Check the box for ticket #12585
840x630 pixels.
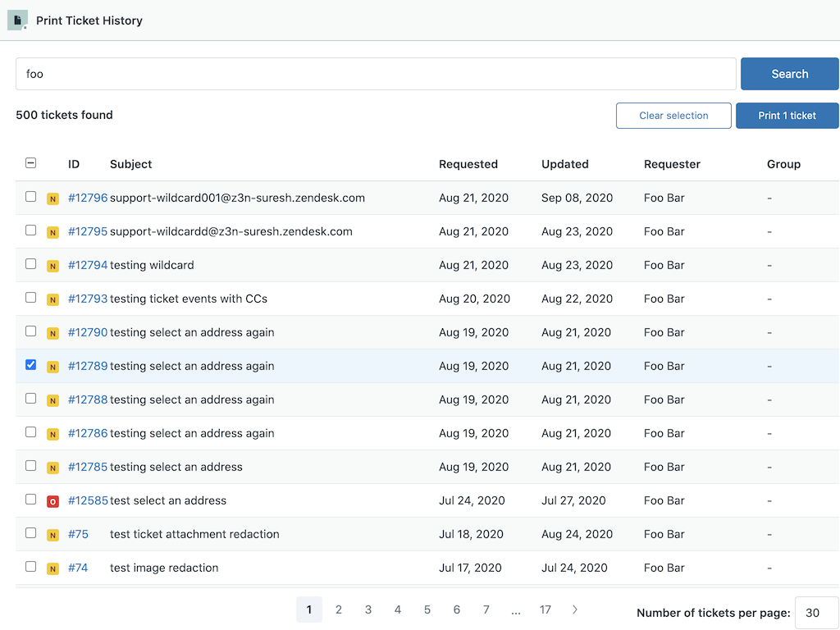point(30,500)
